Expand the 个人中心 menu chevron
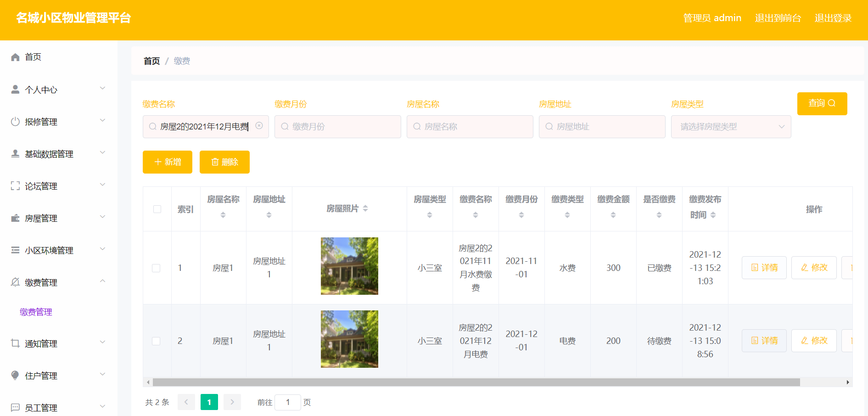Screen dimensions: 868x416 (103, 88)
